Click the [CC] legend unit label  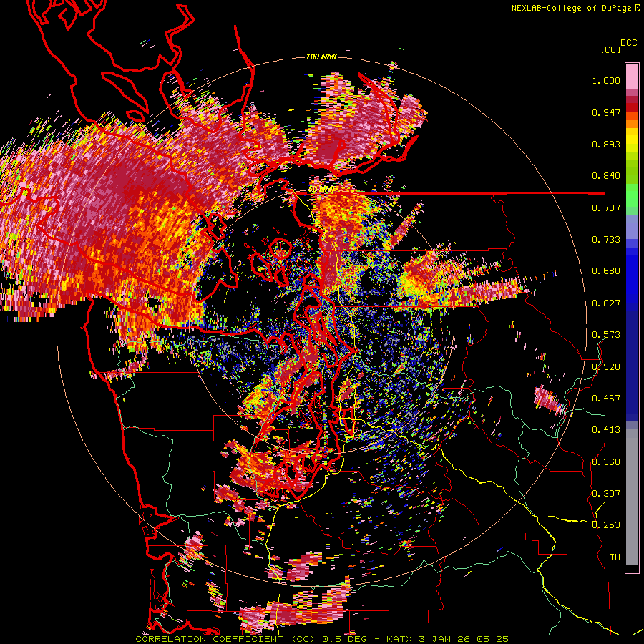pos(611,49)
